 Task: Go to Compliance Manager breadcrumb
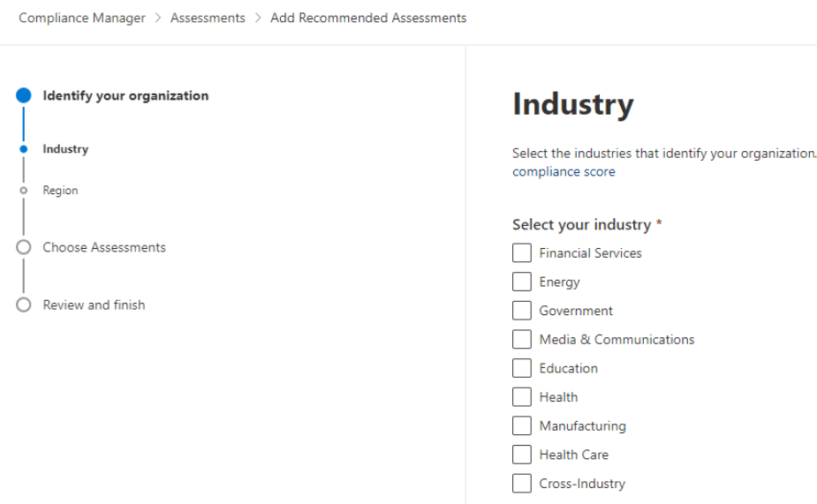(82, 19)
